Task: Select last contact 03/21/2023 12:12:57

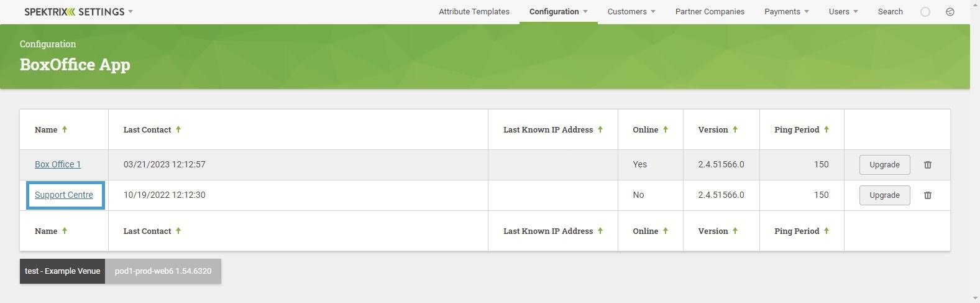Action: 165,164
